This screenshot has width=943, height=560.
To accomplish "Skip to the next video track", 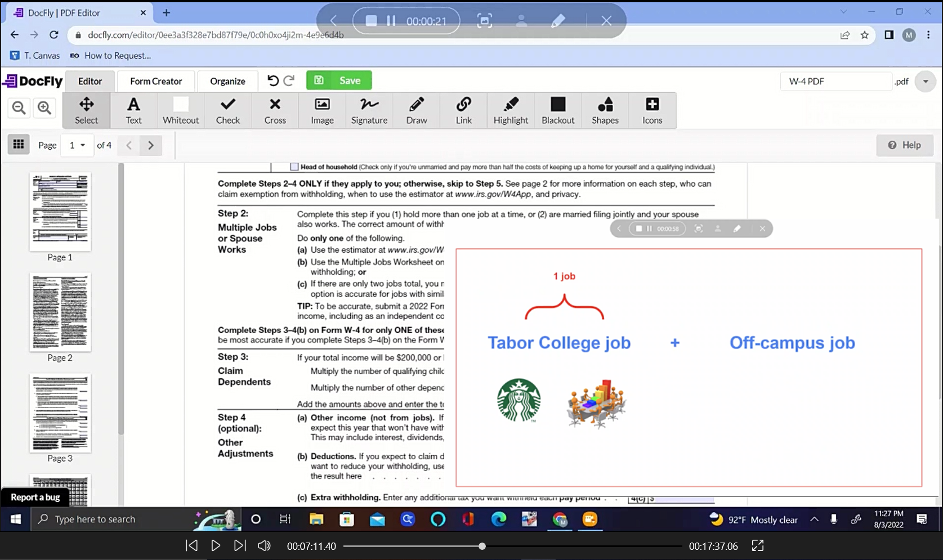I will pyautogui.click(x=240, y=546).
